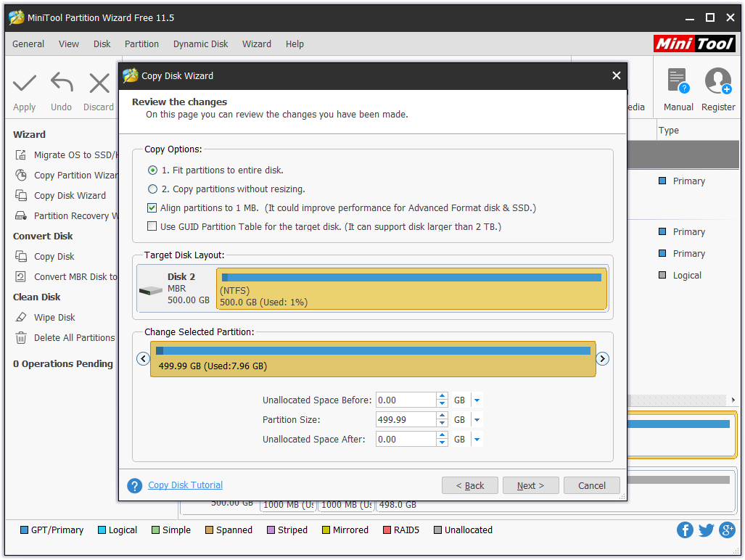Click the Next button
The image size is (745, 560).
point(531,485)
